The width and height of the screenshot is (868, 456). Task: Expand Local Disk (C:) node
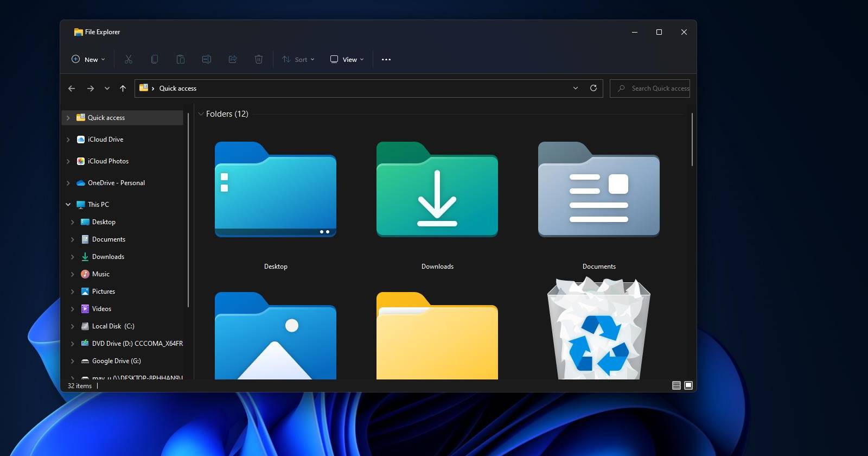[x=72, y=326]
